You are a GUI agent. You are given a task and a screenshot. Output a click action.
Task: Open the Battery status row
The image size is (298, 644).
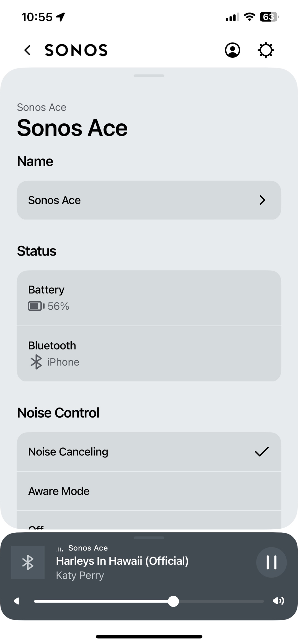(149, 298)
